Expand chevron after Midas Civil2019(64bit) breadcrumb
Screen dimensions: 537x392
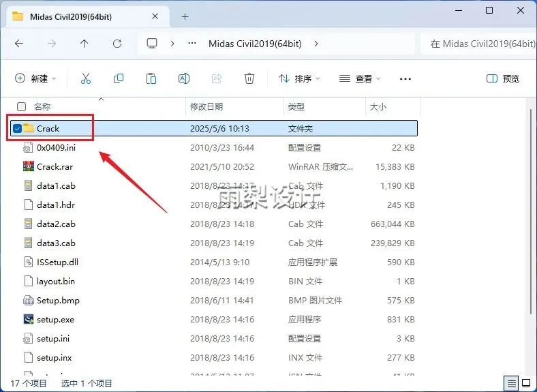316,44
